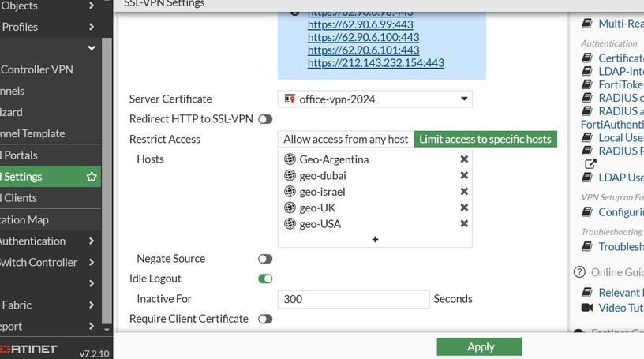Viewport: 644px width, 359px height.
Task: Click the favorite star on Settings
Action: 92,177
